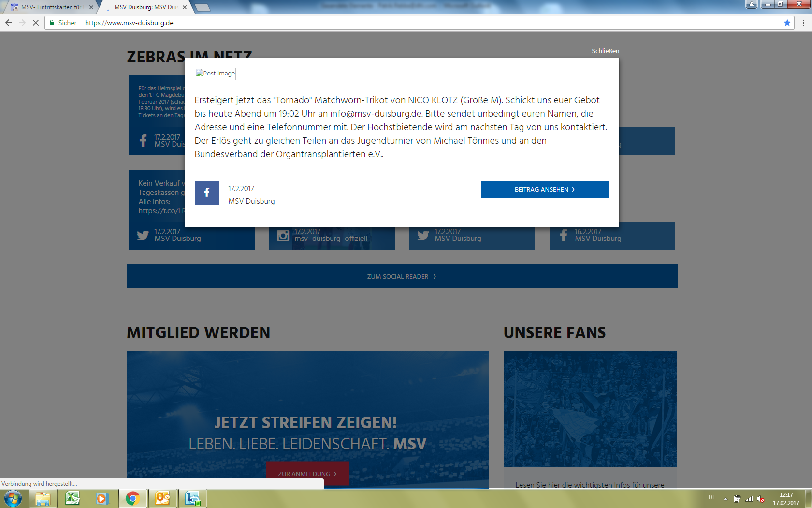Open media player from taskbar
This screenshot has width=812, height=508.
coord(102,498)
